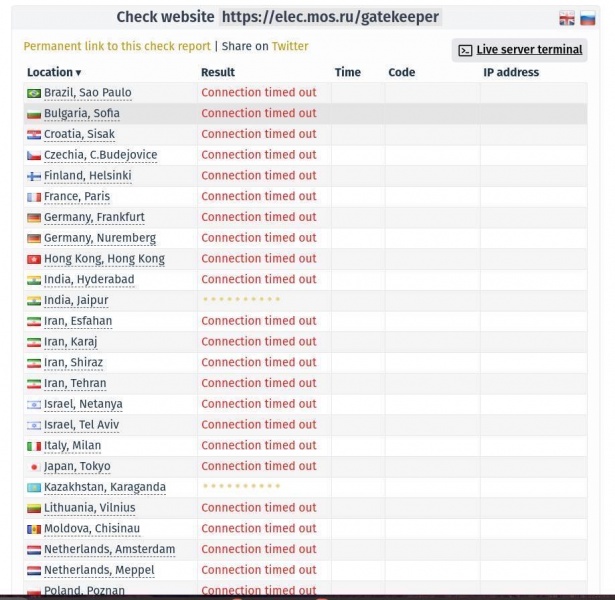Open the Moldova, Chisinau location link
615x600 pixels.
point(91,528)
